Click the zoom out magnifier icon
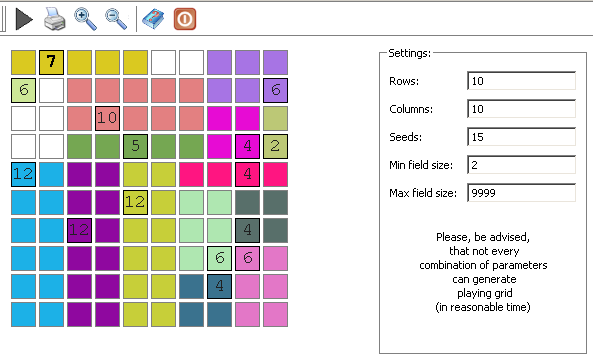Viewport: 593px width, 364px height. pos(116,19)
